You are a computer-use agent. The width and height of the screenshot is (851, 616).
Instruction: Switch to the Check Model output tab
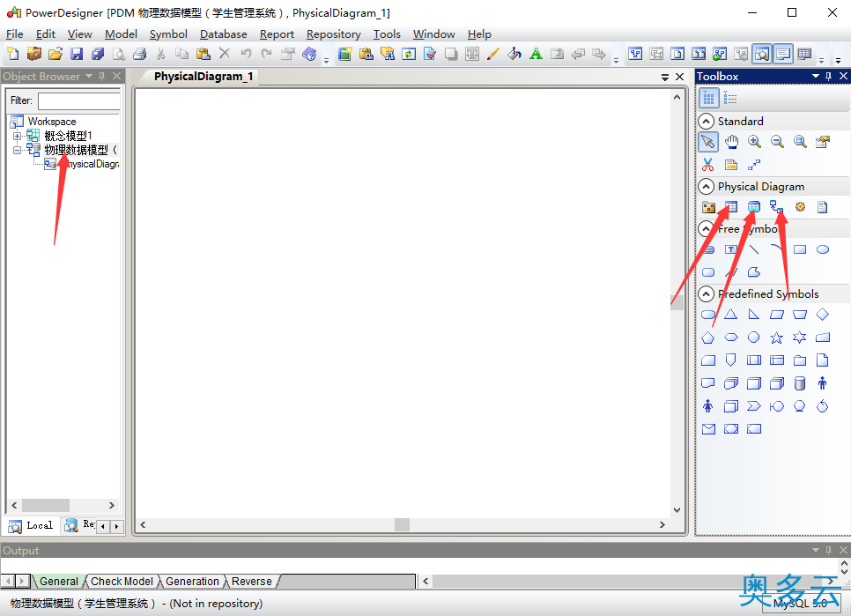[122, 582]
